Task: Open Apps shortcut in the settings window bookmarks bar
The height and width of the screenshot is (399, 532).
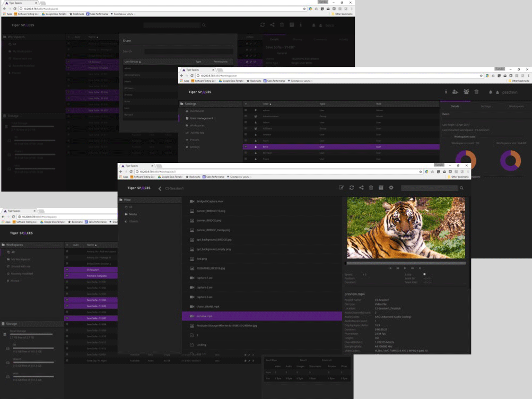Action: (185, 81)
